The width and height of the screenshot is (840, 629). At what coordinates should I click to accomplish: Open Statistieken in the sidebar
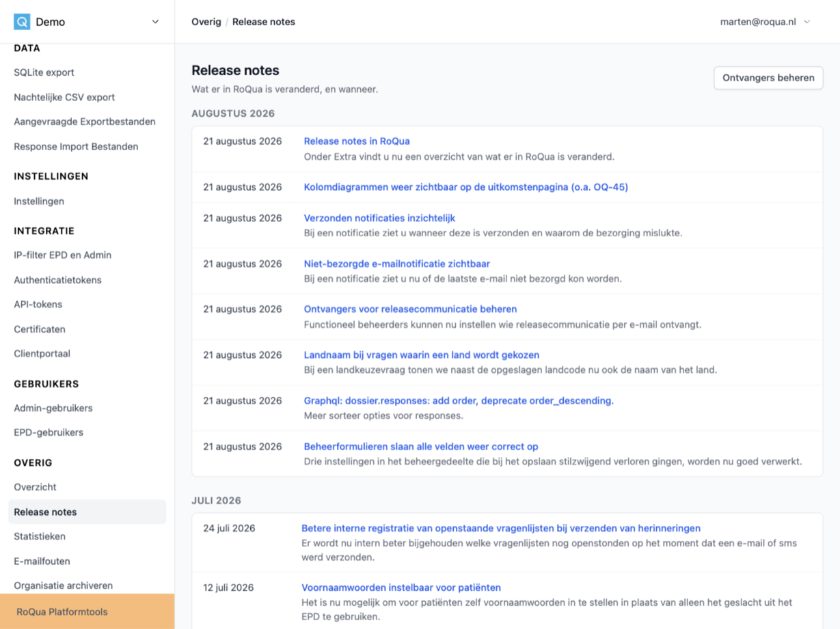click(40, 536)
